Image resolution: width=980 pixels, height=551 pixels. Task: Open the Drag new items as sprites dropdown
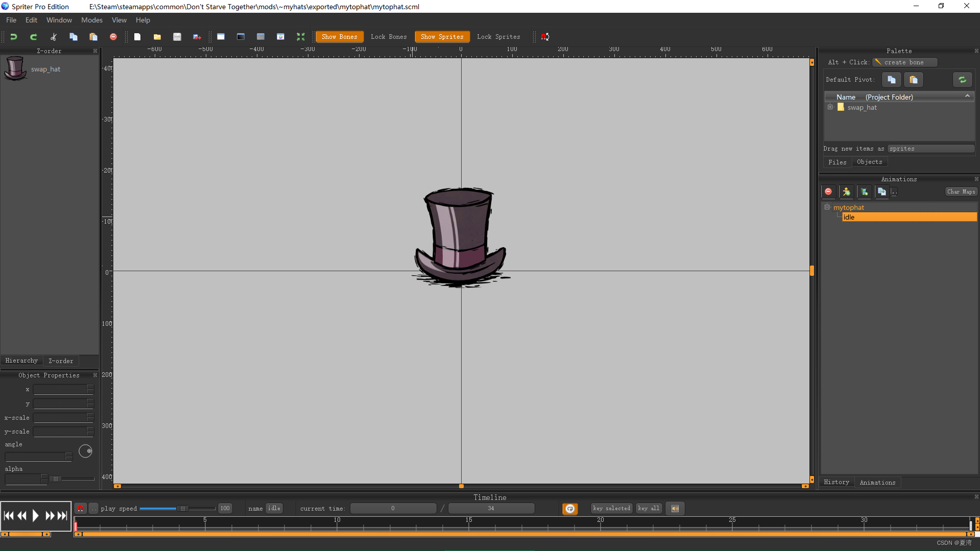[x=930, y=149]
